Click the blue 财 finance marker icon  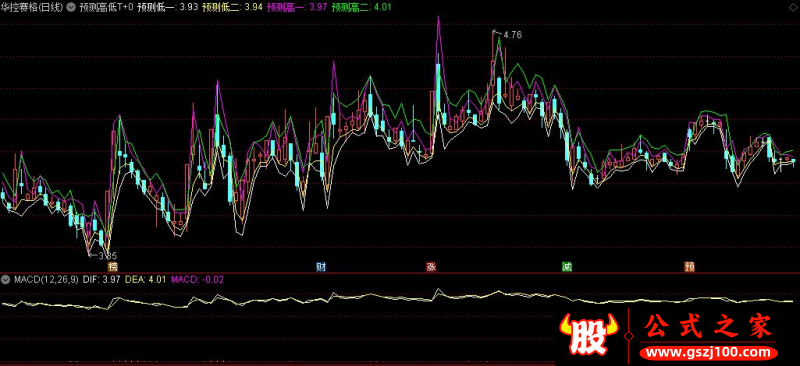(321, 267)
